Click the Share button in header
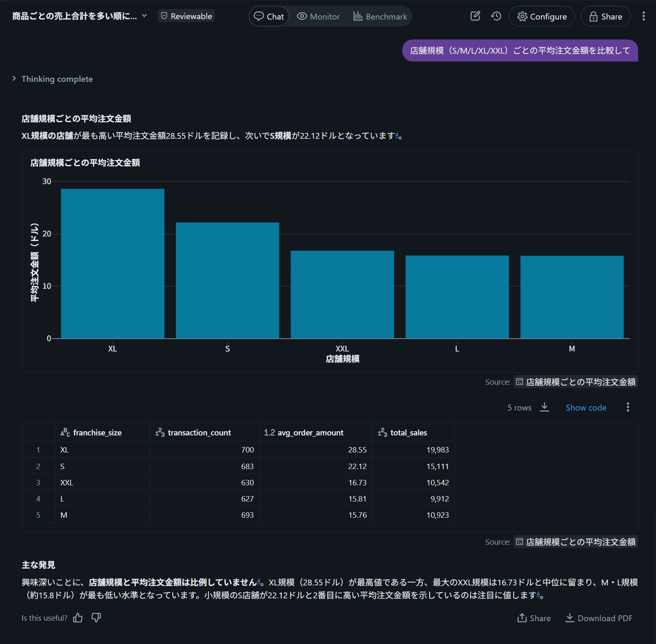 coord(605,17)
